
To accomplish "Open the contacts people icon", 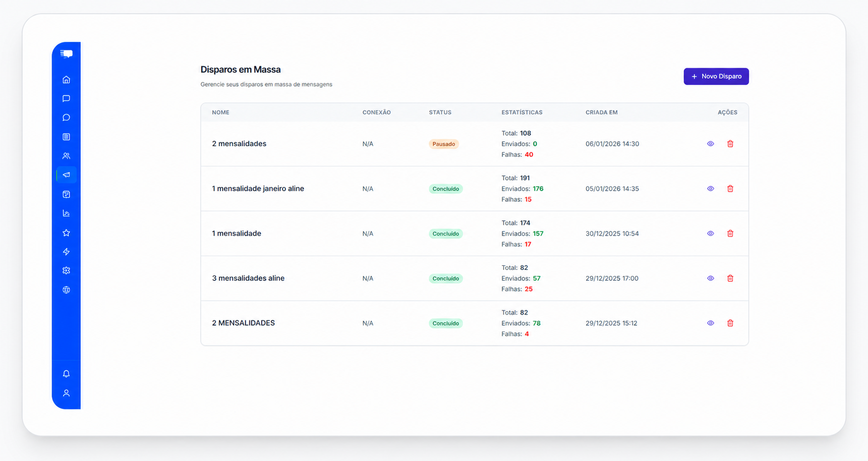I will [x=66, y=156].
